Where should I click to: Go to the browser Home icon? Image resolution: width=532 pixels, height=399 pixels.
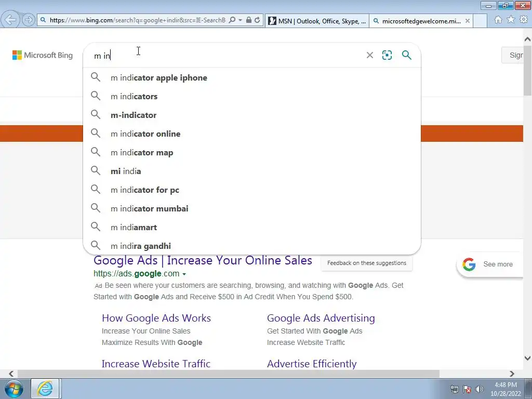[x=498, y=20]
